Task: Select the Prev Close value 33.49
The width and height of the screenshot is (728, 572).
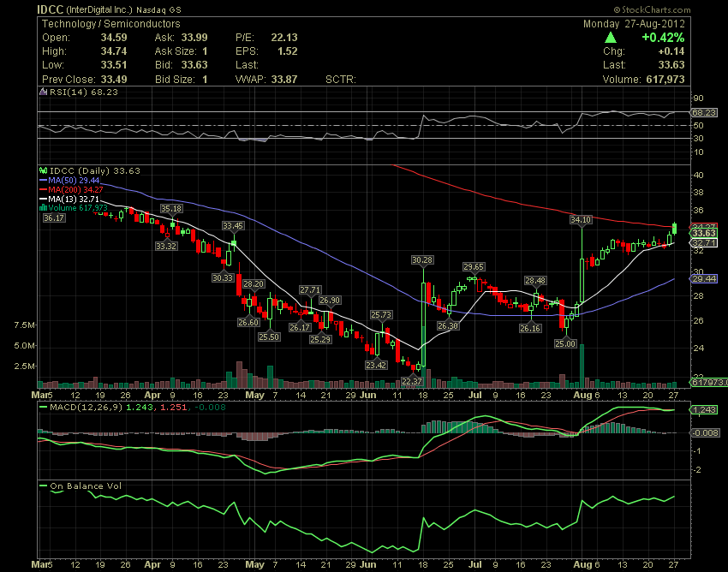Action: coord(114,79)
